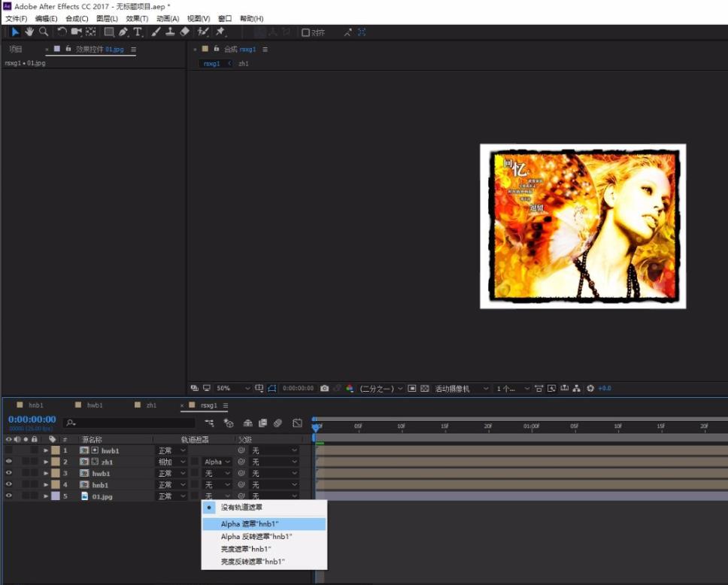728x585 pixels.
Task: Toggle the draft 3D icon in timeline
Action: [x=229, y=423]
